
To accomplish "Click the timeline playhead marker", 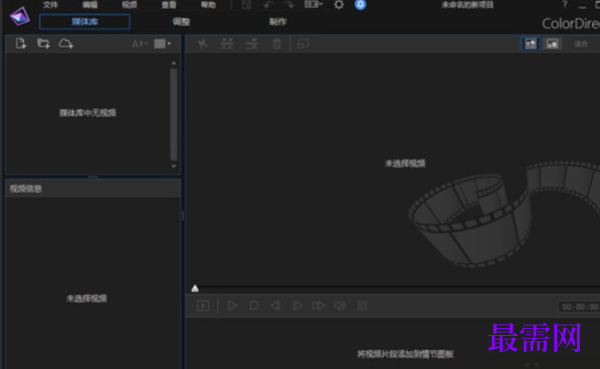I will click(x=195, y=288).
